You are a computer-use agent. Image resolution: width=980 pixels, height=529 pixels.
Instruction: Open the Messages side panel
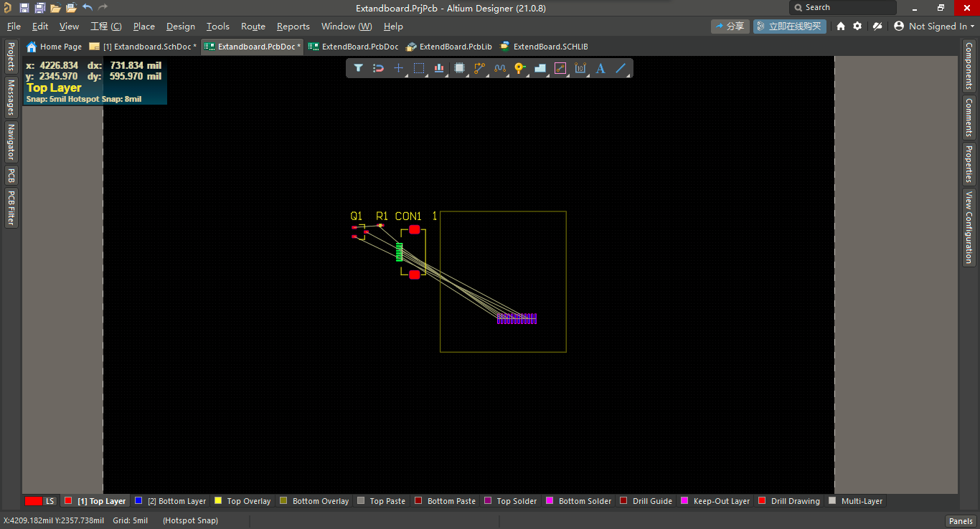click(11, 97)
